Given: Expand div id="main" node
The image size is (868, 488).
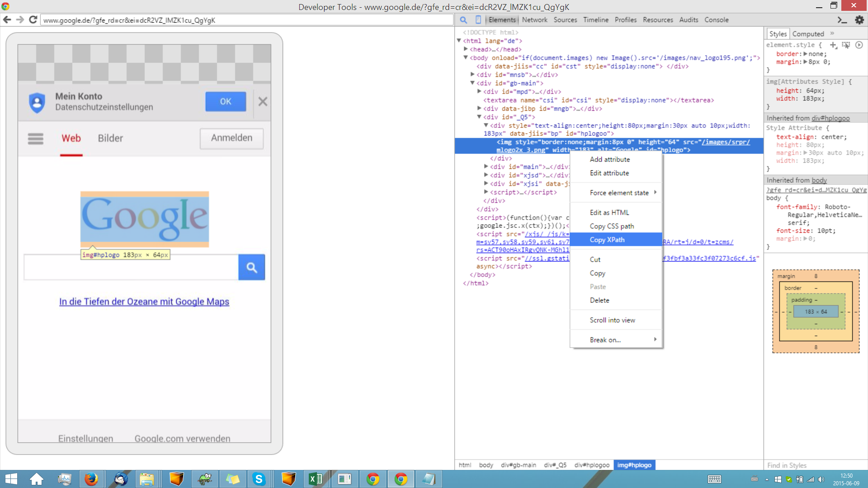Looking at the screenshot, I should pos(486,167).
